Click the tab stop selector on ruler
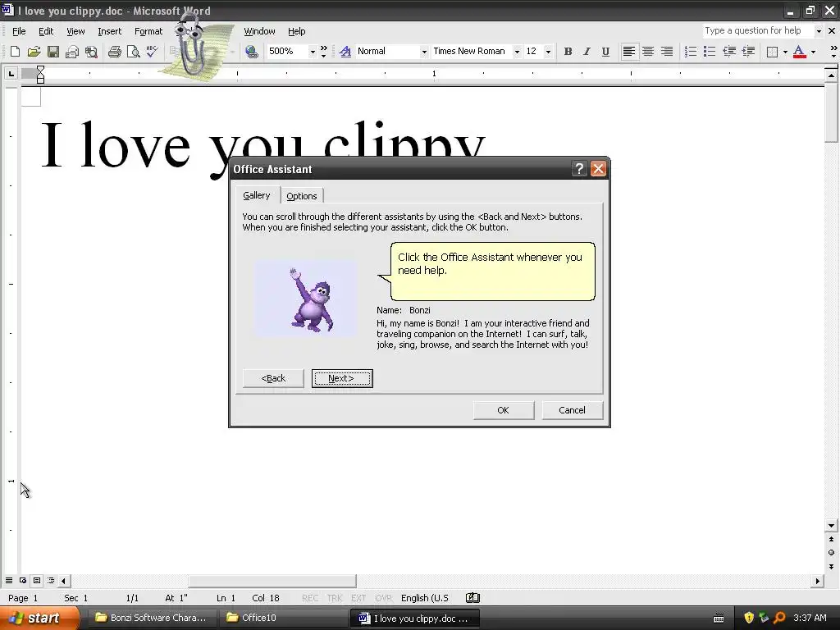The image size is (840, 630). 11,73
